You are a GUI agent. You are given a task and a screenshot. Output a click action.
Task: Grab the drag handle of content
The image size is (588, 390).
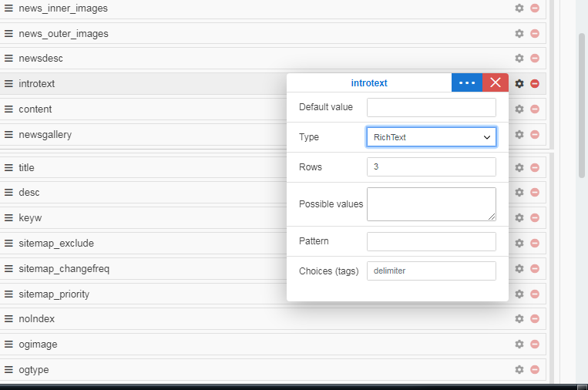8,109
